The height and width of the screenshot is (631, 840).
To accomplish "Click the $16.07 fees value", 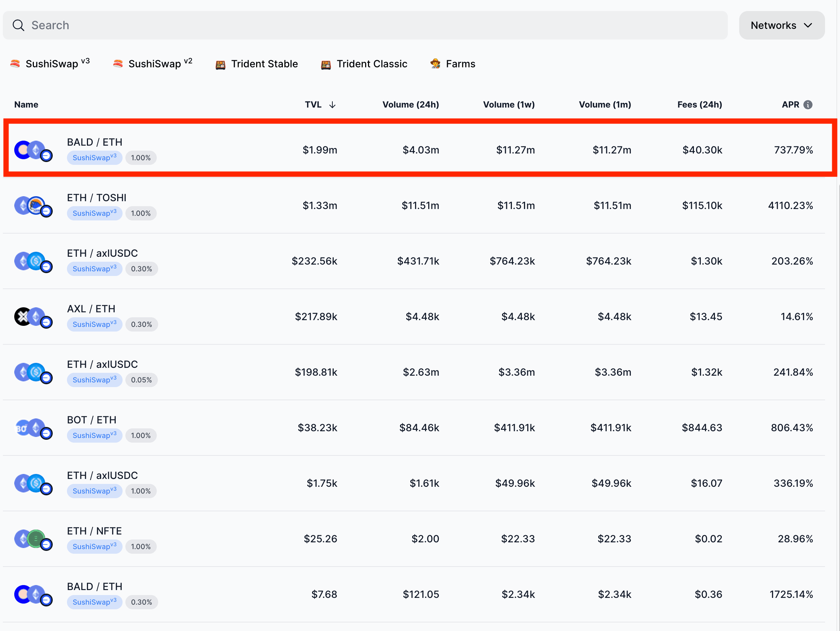I will tap(706, 483).
